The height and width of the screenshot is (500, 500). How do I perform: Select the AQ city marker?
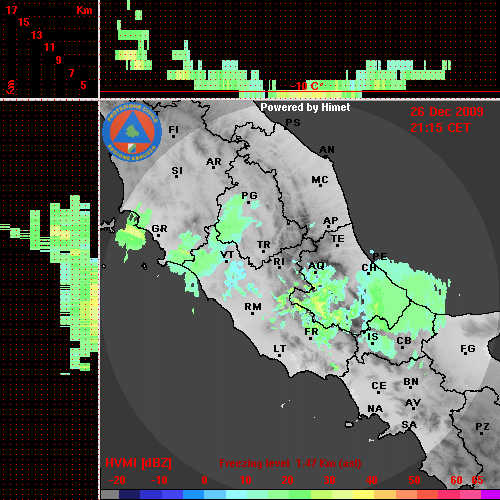click(x=315, y=272)
